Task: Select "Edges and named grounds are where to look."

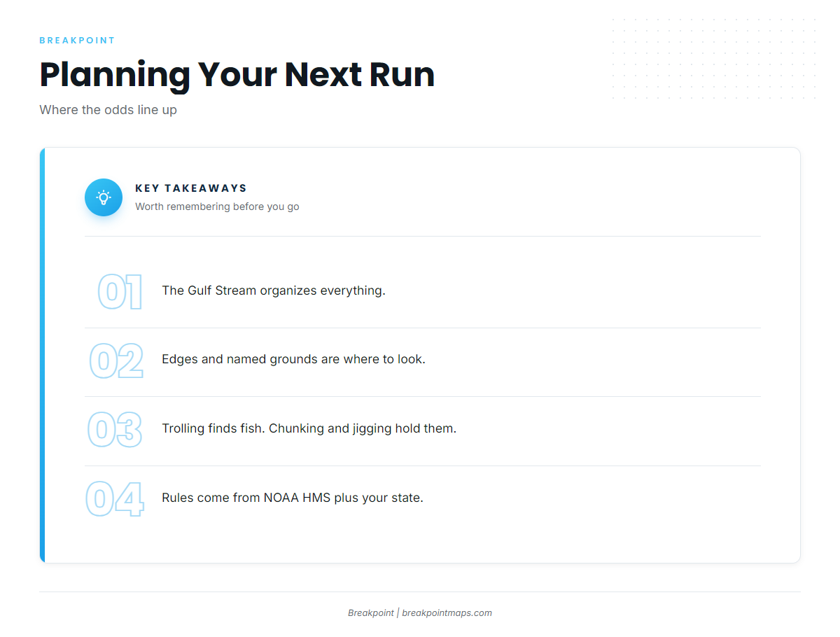Action: point(293,359)
